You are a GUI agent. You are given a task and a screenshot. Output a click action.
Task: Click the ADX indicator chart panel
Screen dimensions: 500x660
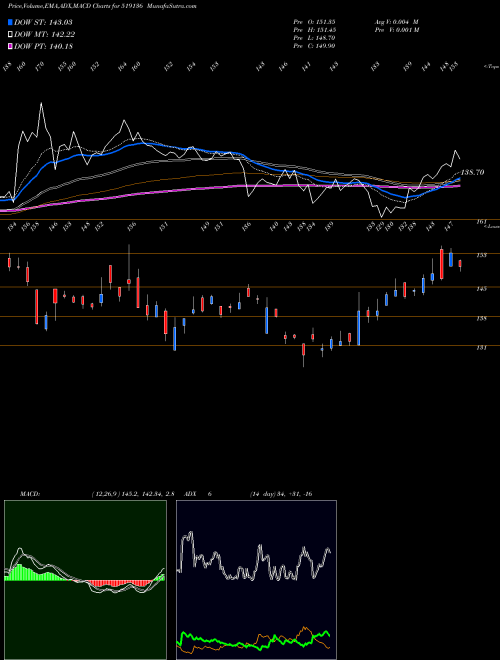pyautogui.click(x=256, y=580)
